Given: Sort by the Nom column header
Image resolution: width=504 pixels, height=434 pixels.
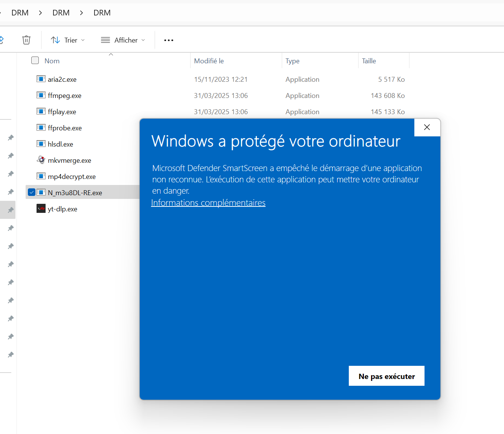Looking at the screenshot, I should [52, 61].
